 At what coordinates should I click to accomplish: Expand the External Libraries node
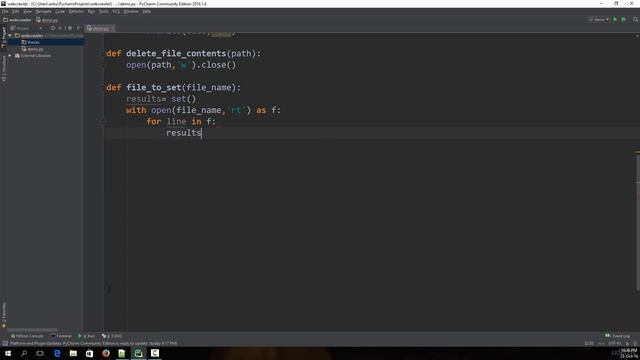10,56
